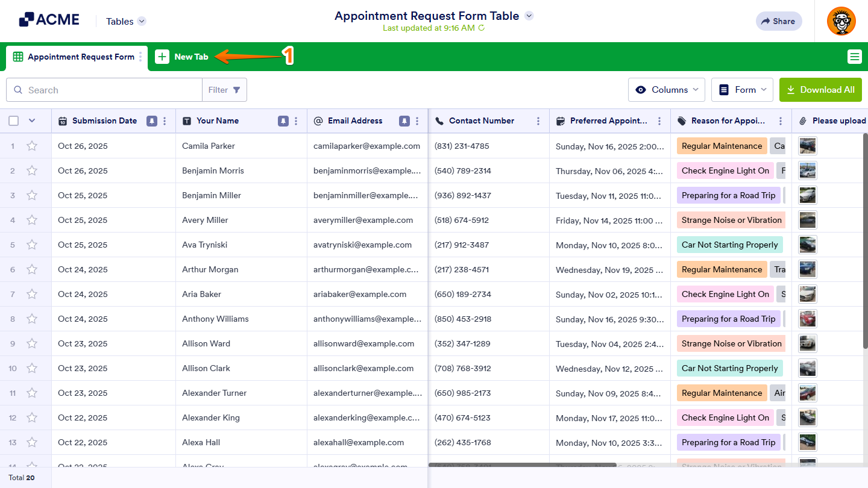
Task: Click the Alexa Hall name cell
Action: coord(241,442)
